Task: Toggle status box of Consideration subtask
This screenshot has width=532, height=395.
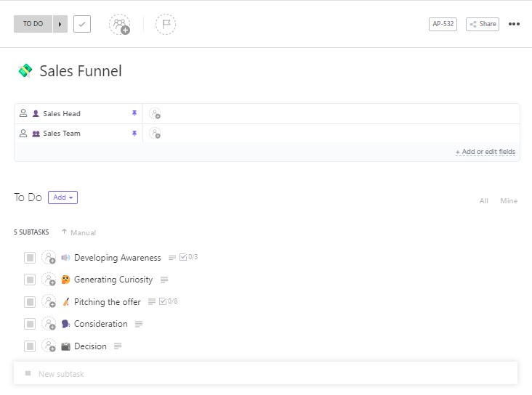Action: (x=30, y=324)
